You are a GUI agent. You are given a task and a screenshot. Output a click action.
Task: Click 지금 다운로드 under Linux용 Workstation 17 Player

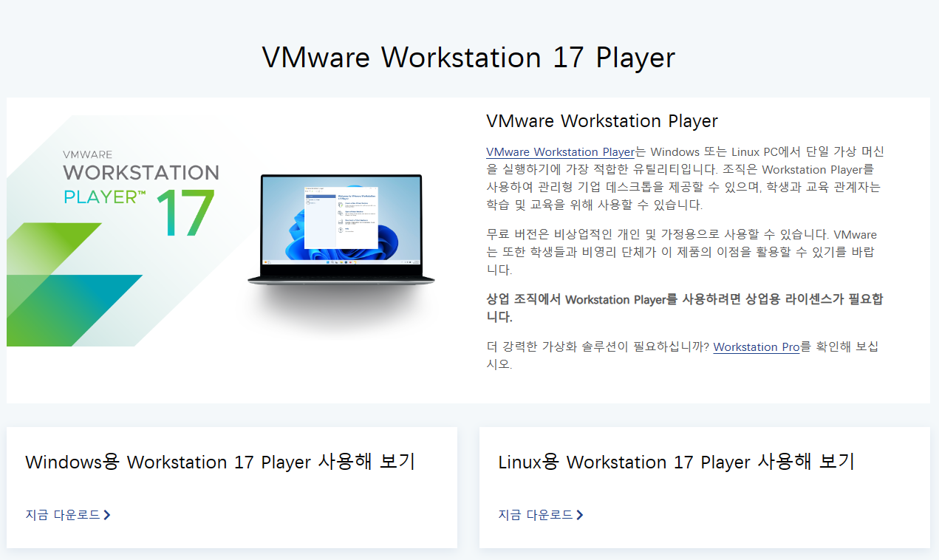(x=536, y=515)
